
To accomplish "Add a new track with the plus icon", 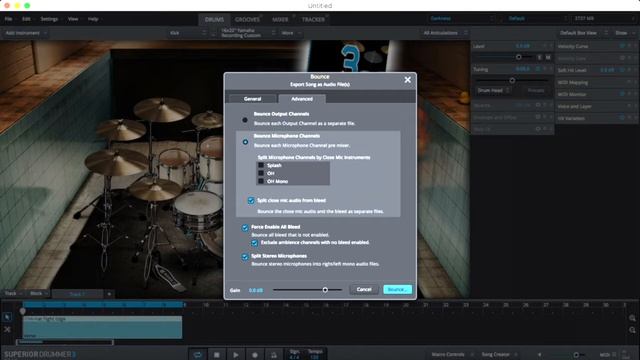I will tap(109, 294).
